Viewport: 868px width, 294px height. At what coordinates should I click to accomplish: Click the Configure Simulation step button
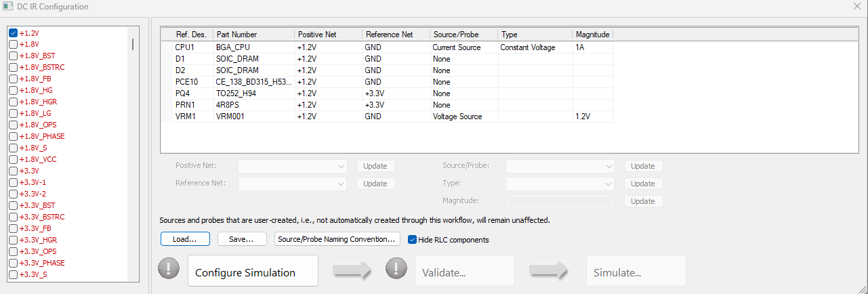coord(253,272)
